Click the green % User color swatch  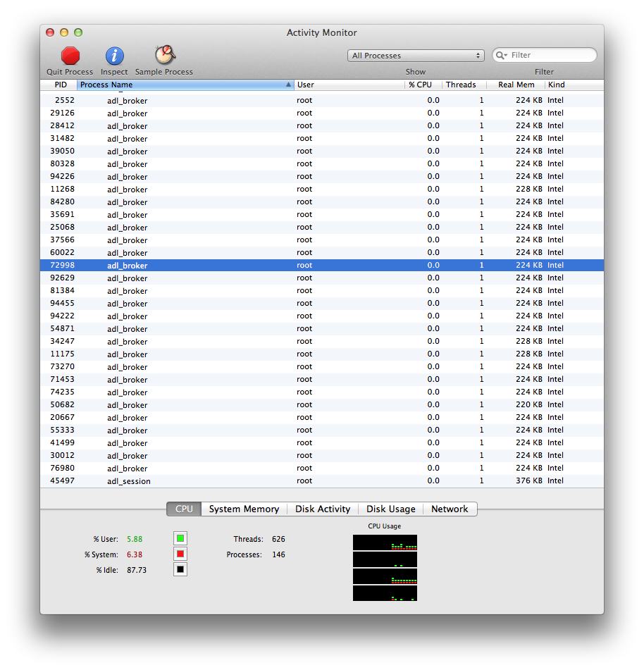tap(180, 538)
